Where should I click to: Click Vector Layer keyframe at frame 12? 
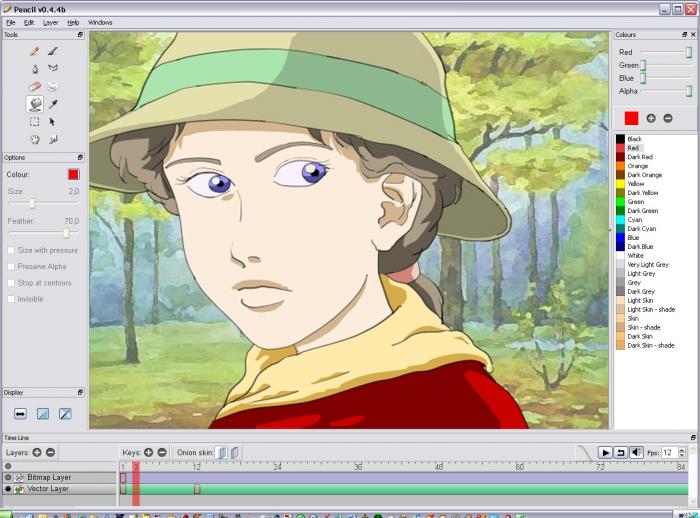[x=197, y=489]
